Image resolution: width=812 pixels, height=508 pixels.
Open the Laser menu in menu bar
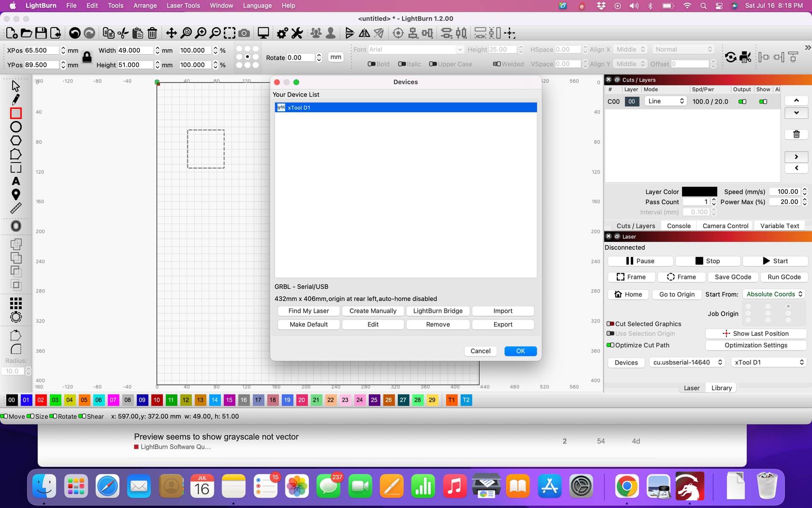pos(184,6)
